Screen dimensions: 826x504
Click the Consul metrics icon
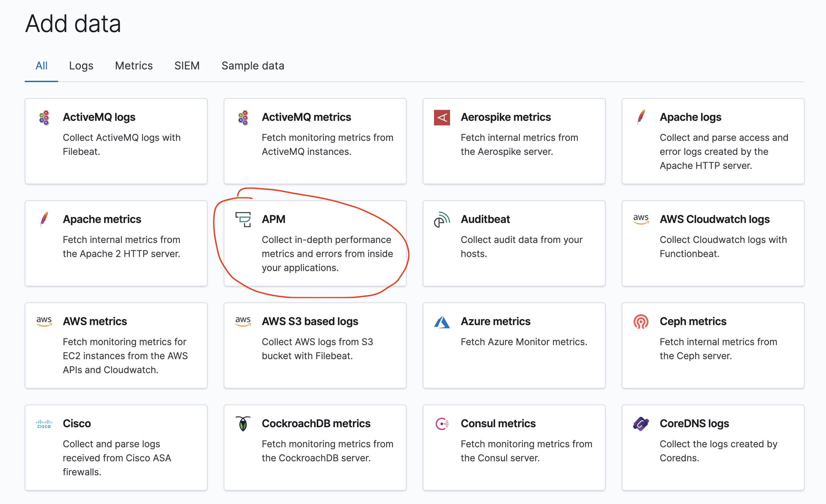click(442, 424)
